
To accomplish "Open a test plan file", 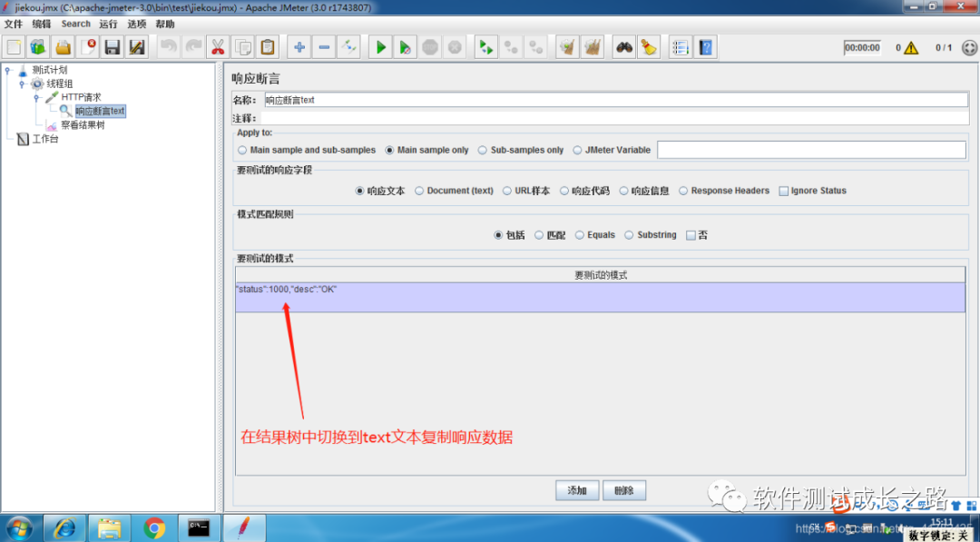I will [64, 47].
